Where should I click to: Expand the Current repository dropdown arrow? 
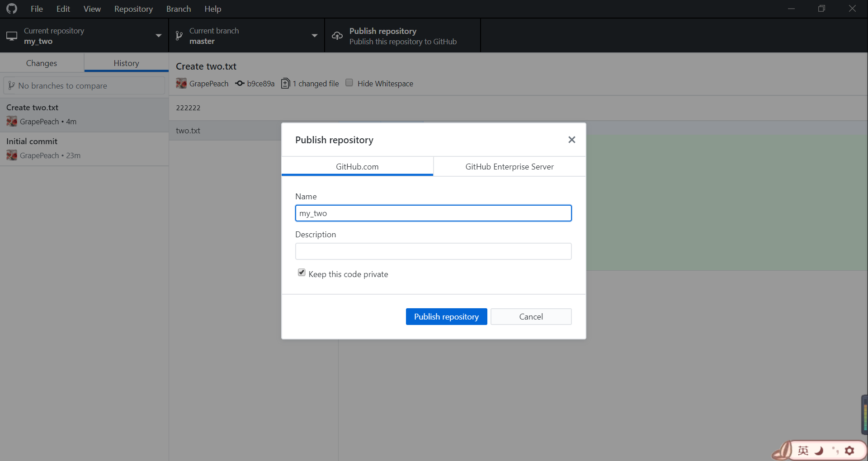(158, 36)
